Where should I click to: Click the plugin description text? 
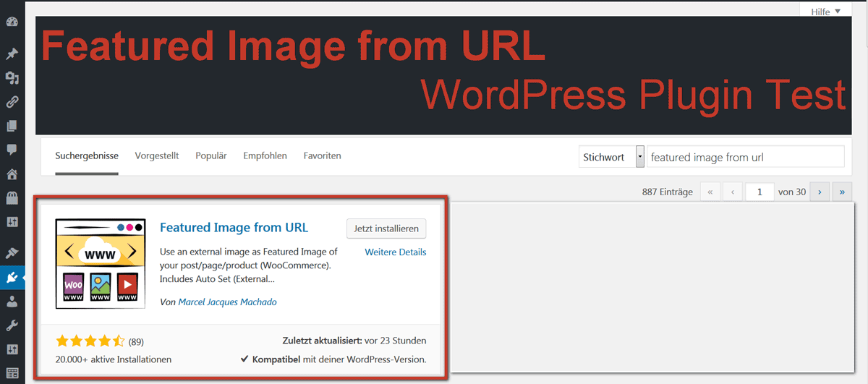[248, 265]
